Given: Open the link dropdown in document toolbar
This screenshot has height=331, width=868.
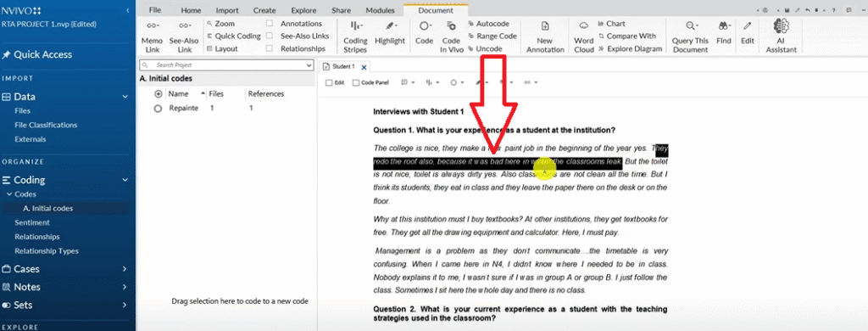Looking at the screenshot, I should 531,82.
